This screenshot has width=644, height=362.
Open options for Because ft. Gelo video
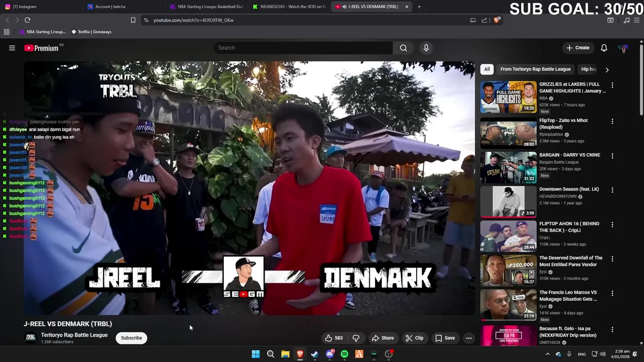[x=612, y=329]
